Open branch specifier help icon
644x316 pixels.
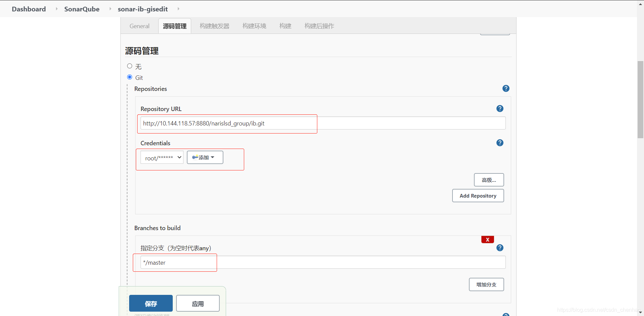(x=500, y=248)
